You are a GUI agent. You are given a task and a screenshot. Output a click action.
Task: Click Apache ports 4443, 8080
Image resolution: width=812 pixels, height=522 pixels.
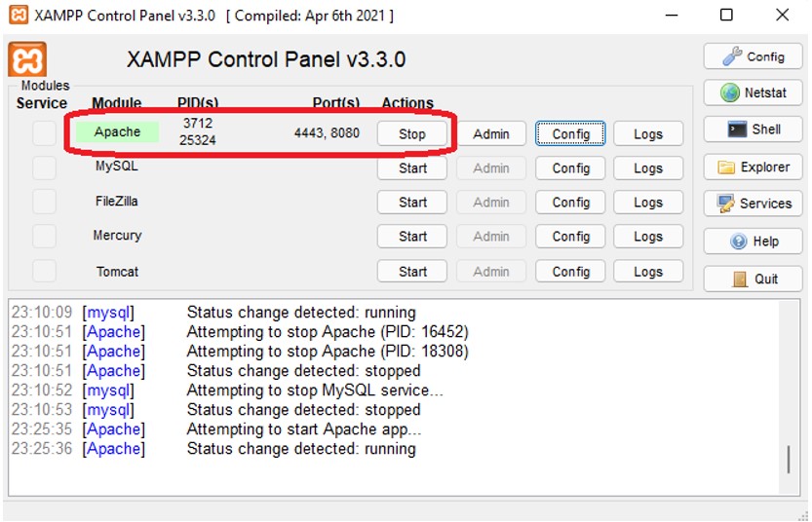click(x=327, y=133)
